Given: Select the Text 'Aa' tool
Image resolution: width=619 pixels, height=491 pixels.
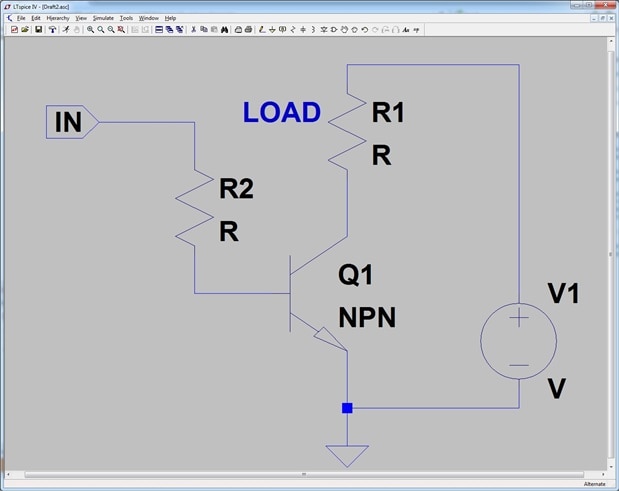Looking at the screenshot, I should coord(406,30).
